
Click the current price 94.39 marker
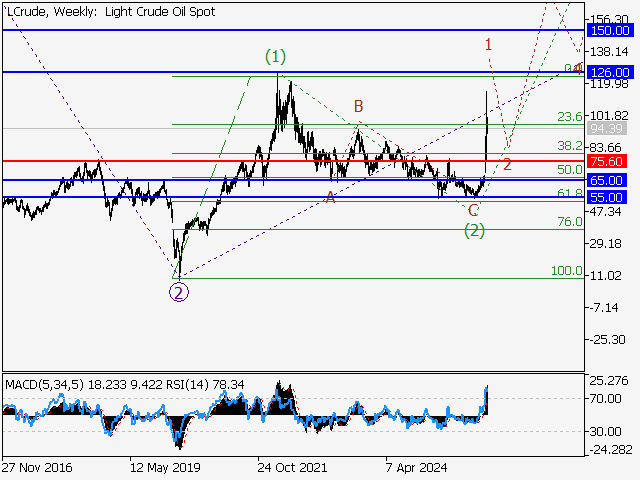pos(609,129)
